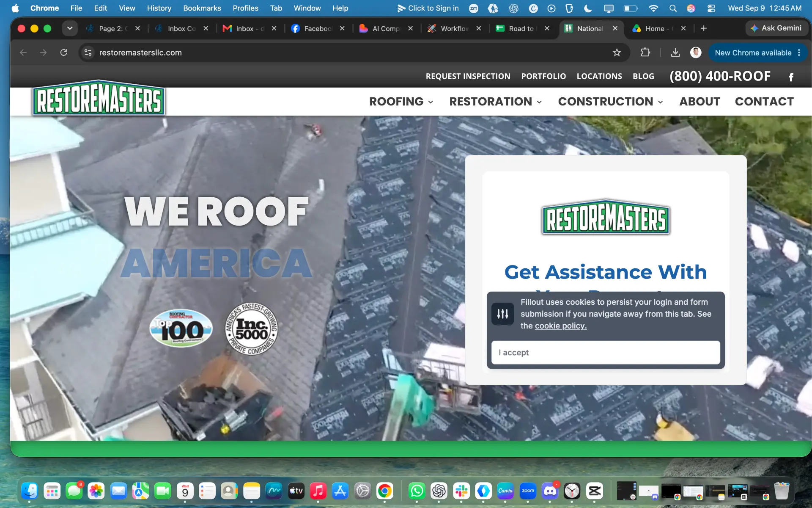
Task: Open Control Center in the menu bar
Action: pyautogui.click(x=711, y=8)
